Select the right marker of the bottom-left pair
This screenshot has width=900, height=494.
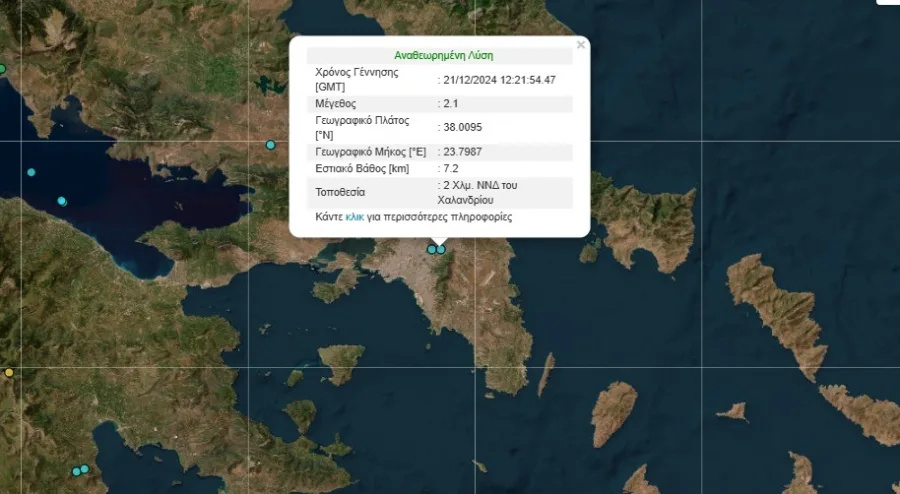coord(85,469)
